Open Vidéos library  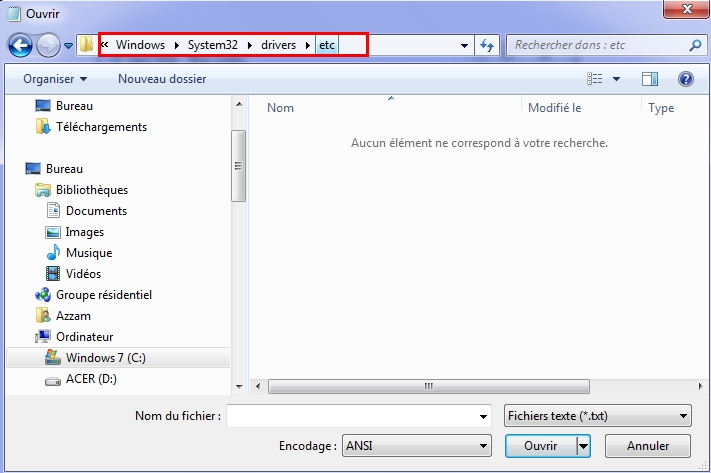pos(83,274)
